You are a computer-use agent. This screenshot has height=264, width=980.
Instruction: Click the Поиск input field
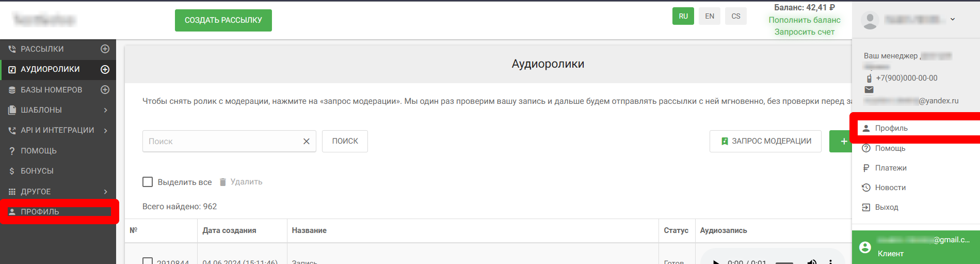[x=222, y=142]
